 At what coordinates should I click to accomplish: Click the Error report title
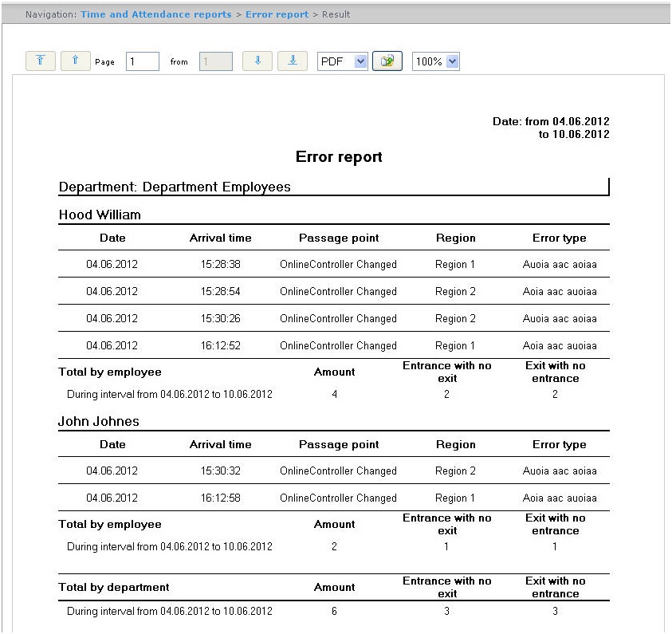point(339,157)
